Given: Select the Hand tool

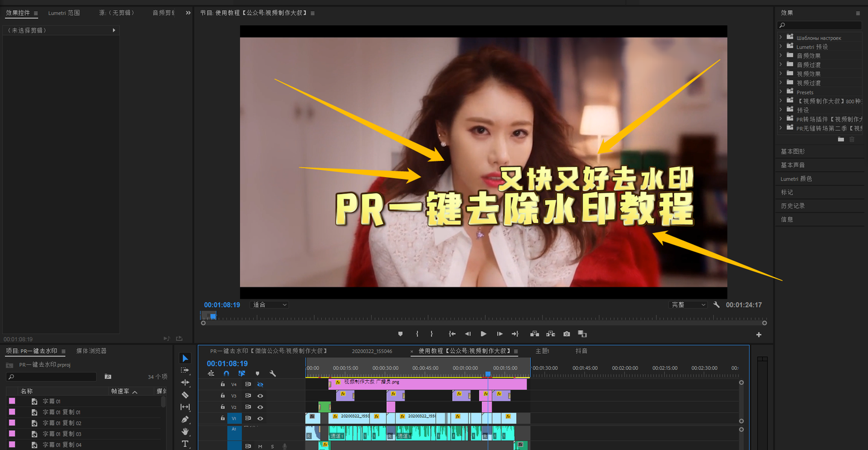Looking at the screenshot, I should click(x=185, y=432).
